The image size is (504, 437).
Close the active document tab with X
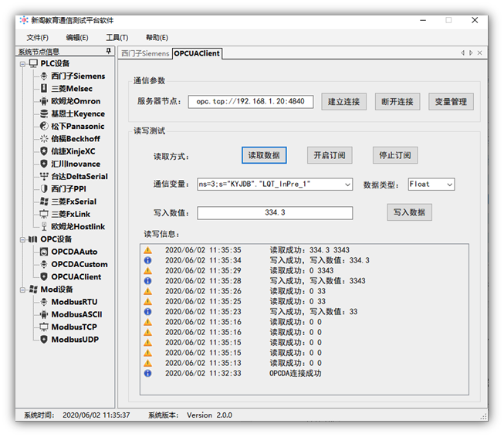click(x=479, y=53)
